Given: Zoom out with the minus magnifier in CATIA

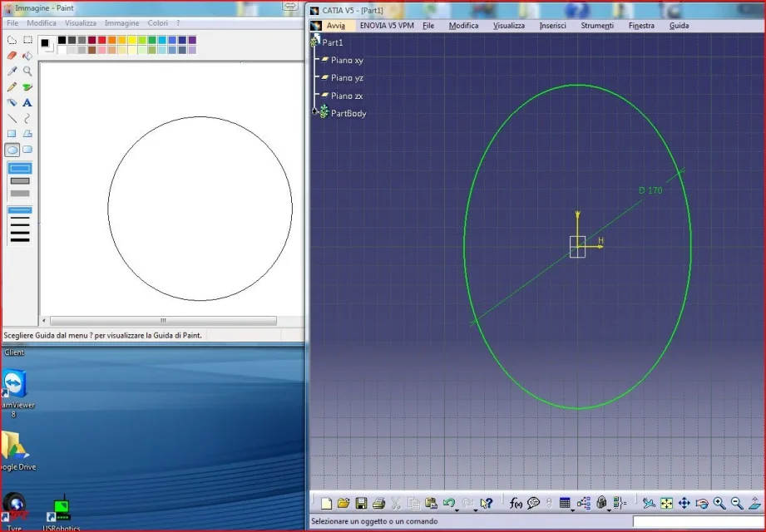Looking at the screenshot, I should (x=737, y=503).
